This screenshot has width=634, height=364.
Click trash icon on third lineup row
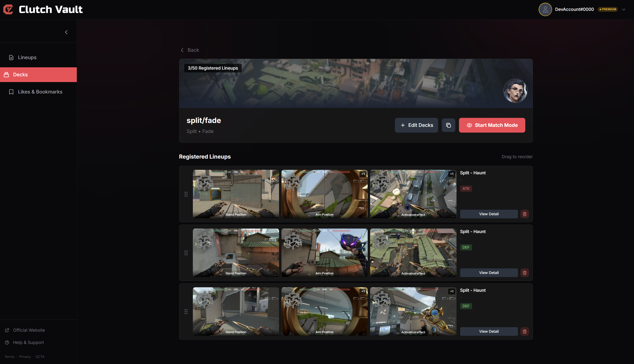click(x=524, y=331)
